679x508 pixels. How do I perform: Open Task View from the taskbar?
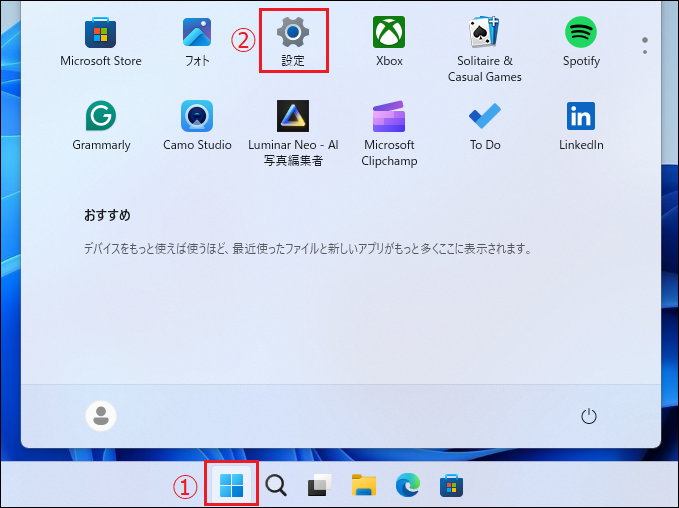coord(319,486)
